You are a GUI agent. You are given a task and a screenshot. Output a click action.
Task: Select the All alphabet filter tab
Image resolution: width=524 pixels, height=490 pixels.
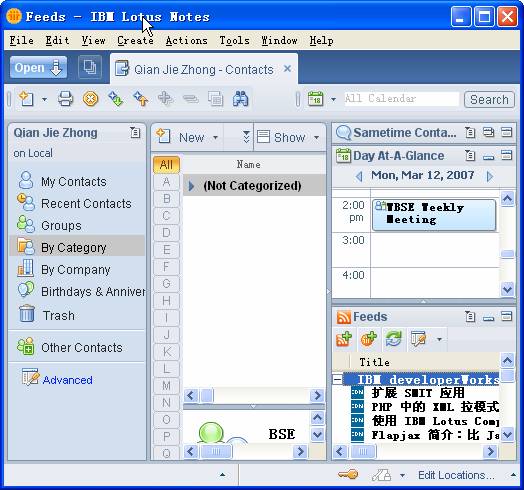[x=166, y=164]
